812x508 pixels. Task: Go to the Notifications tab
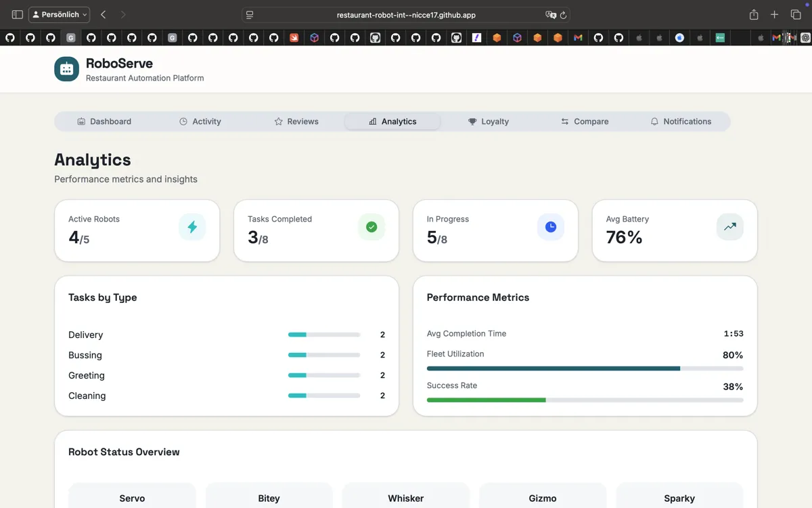point(681,121)
